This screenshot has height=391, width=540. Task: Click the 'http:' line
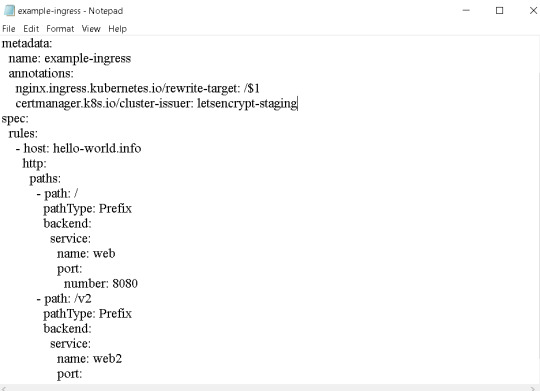(x=34, y=163)
